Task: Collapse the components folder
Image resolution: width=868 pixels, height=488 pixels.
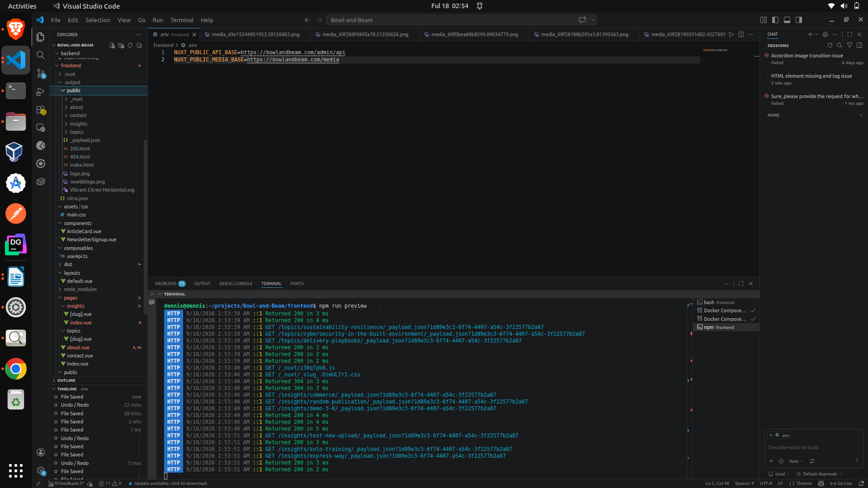Action: [x=77, y=223]
